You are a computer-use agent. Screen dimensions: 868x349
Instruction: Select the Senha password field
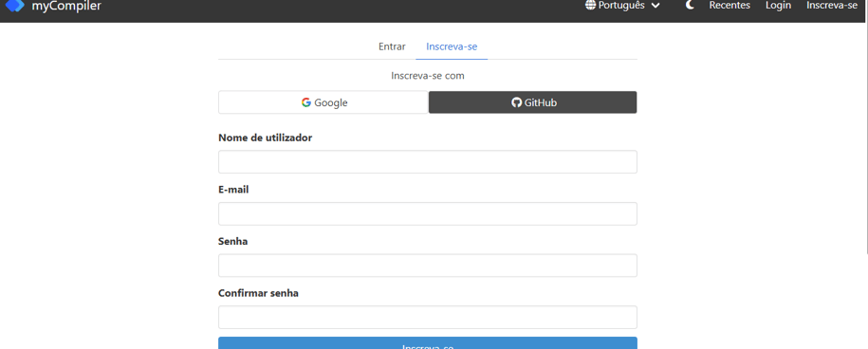point(427,266)
